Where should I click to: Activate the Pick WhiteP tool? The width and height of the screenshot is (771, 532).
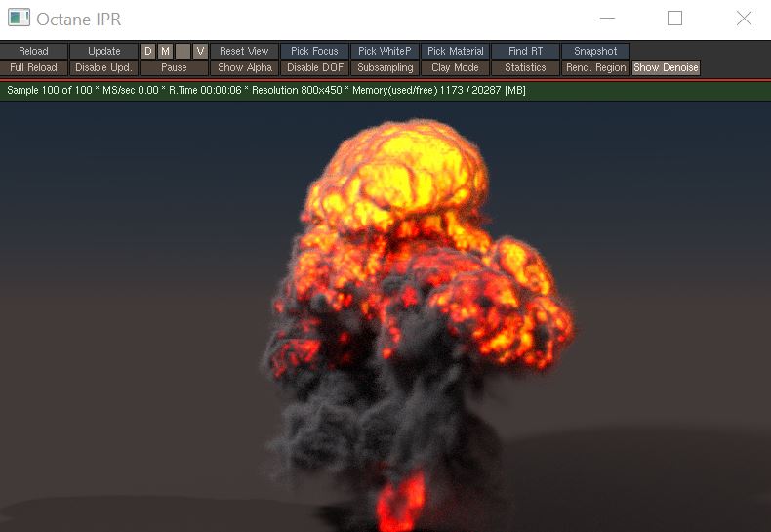point(385,51)
